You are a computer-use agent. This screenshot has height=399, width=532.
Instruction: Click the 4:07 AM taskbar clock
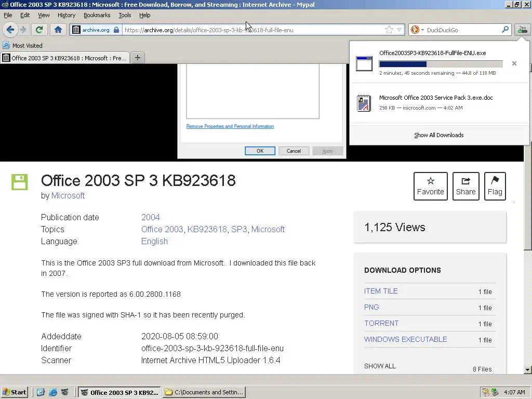coord(514,392)
